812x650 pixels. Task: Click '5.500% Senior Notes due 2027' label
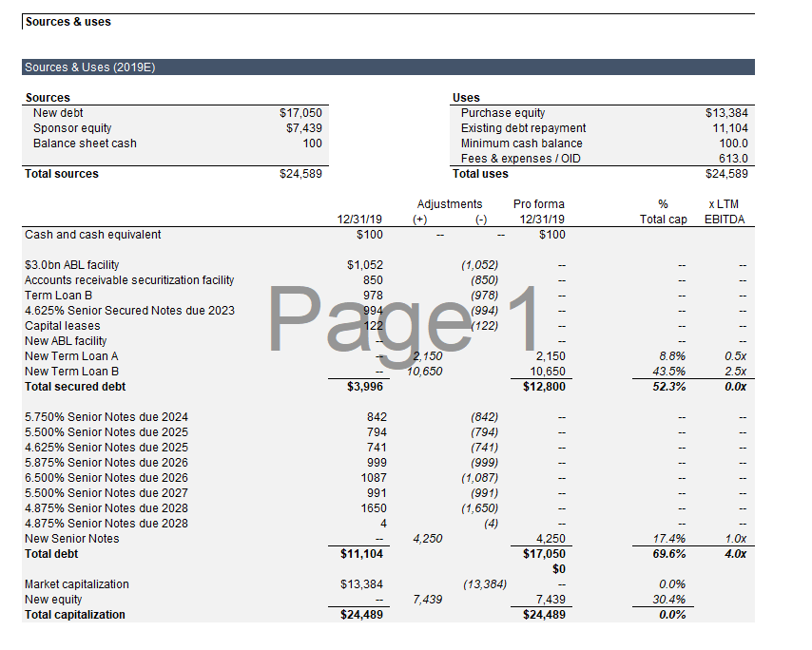[x=106, y=493]
